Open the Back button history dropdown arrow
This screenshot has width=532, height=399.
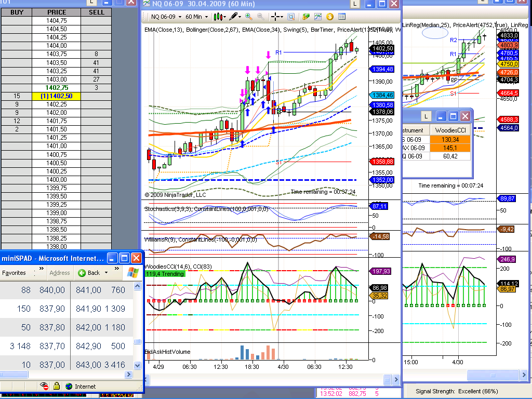pos(107,273)
